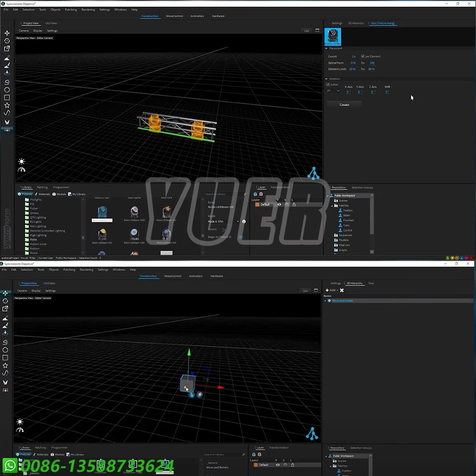Image resolution: width=476 pixels, height=476 pixels.
Task: Open the Mode 6 37ch dropdown
Action: click(x=223, y=222)
